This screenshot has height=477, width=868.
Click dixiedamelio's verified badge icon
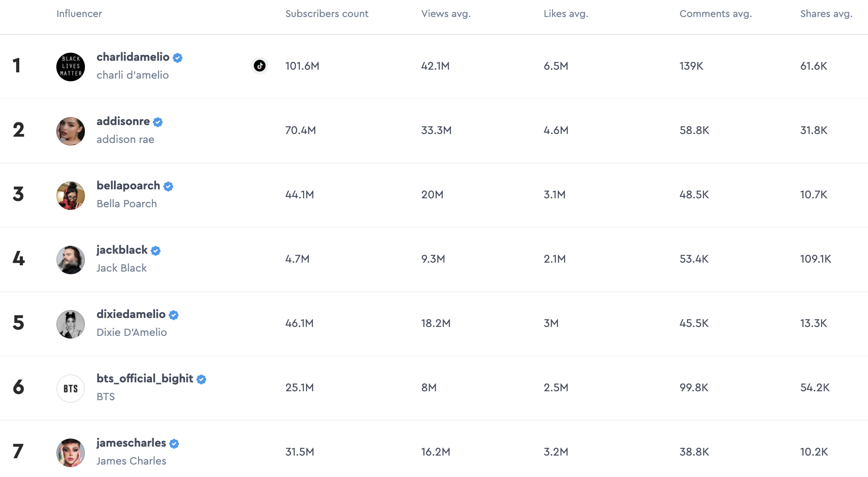(174, 315)
